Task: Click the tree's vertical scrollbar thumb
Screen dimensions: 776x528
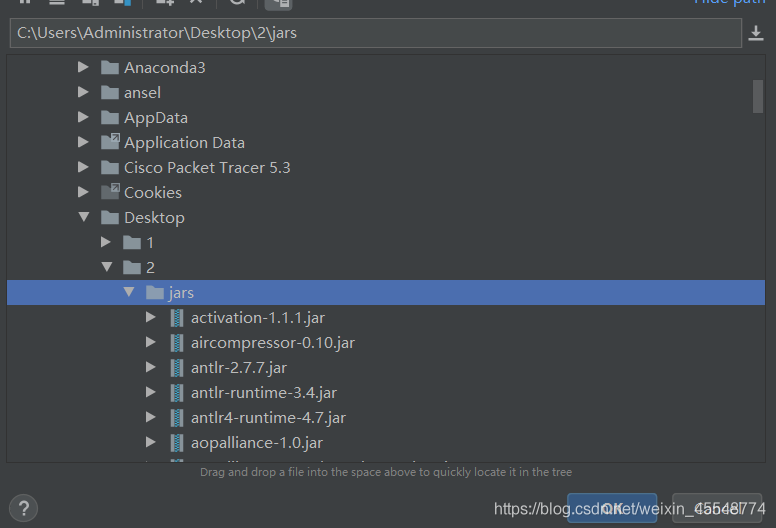Action: pyautogui.click(x=758, y=96)
